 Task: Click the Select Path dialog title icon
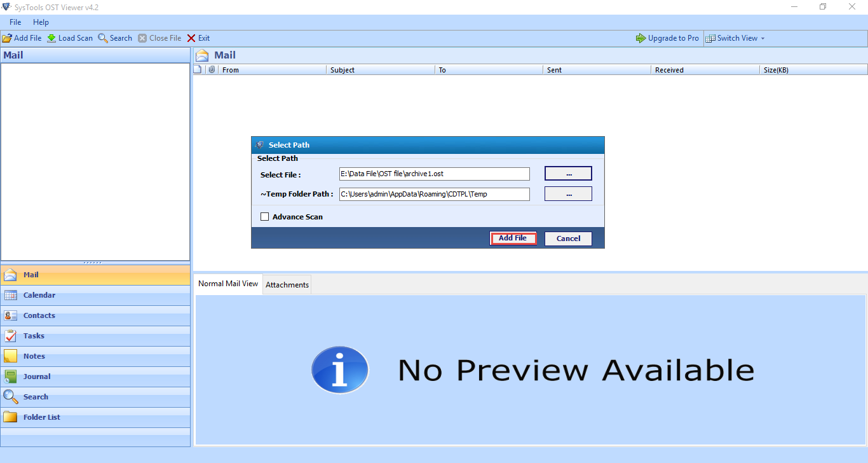click(260, 145)
